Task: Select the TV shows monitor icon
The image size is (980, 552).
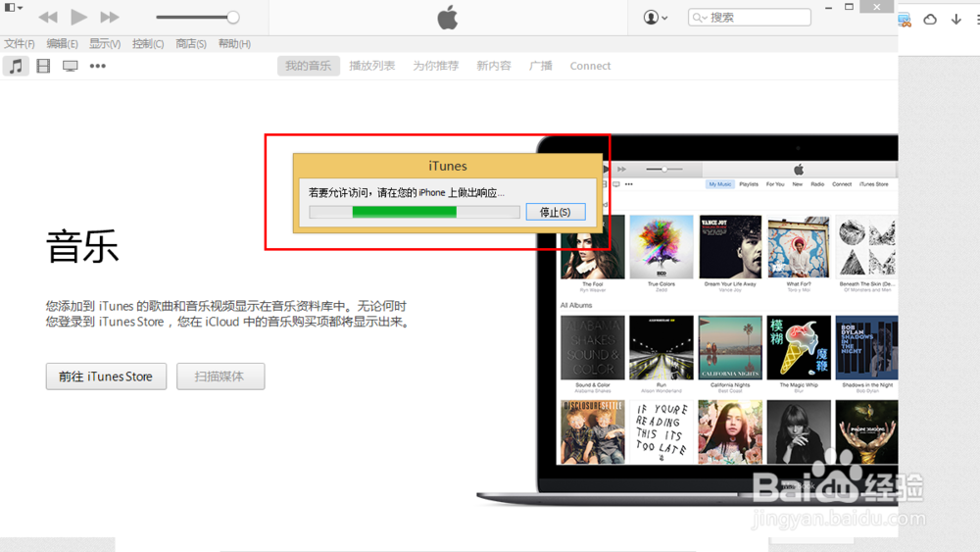Action: pyautogui.click(x=70, y=66)
